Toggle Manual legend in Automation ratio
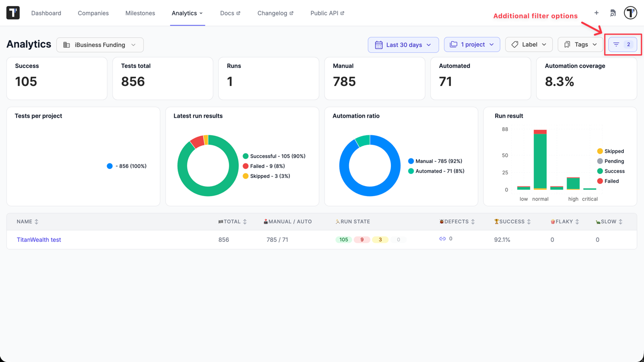644x362 pixels. [x=435, y=161]
